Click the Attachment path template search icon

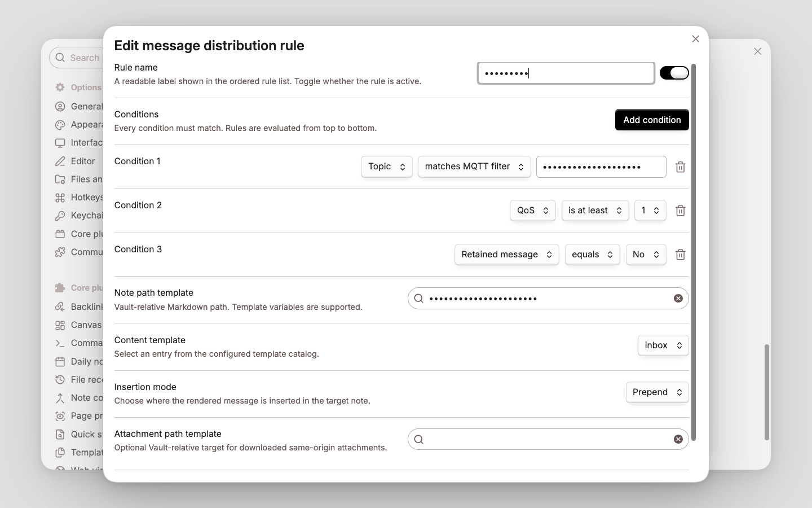tap(418, 439)
